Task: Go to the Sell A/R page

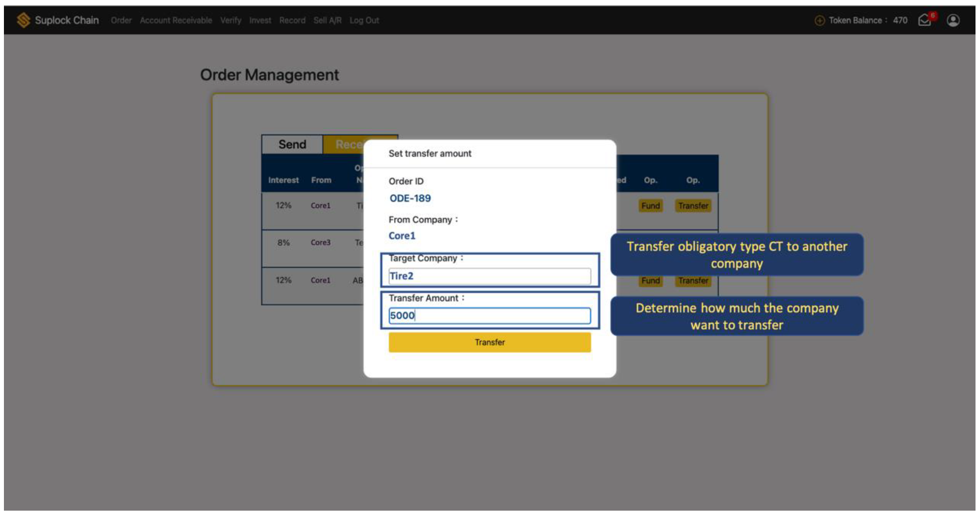Action: click(327, 20)
